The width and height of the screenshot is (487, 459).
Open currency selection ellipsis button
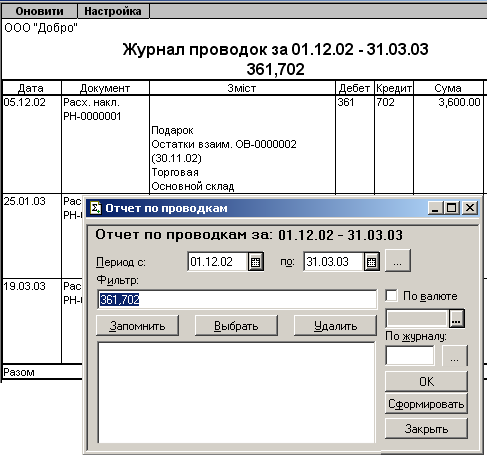click(457, 319)
